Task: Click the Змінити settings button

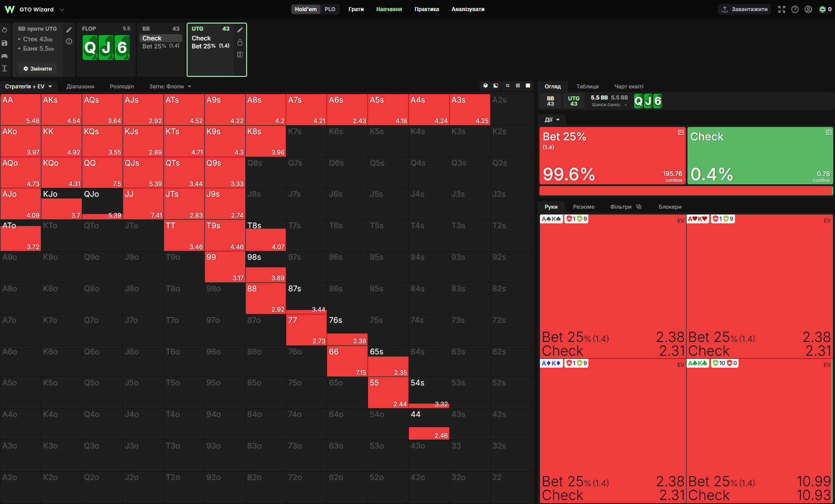Action: click(x=38, y=69)
